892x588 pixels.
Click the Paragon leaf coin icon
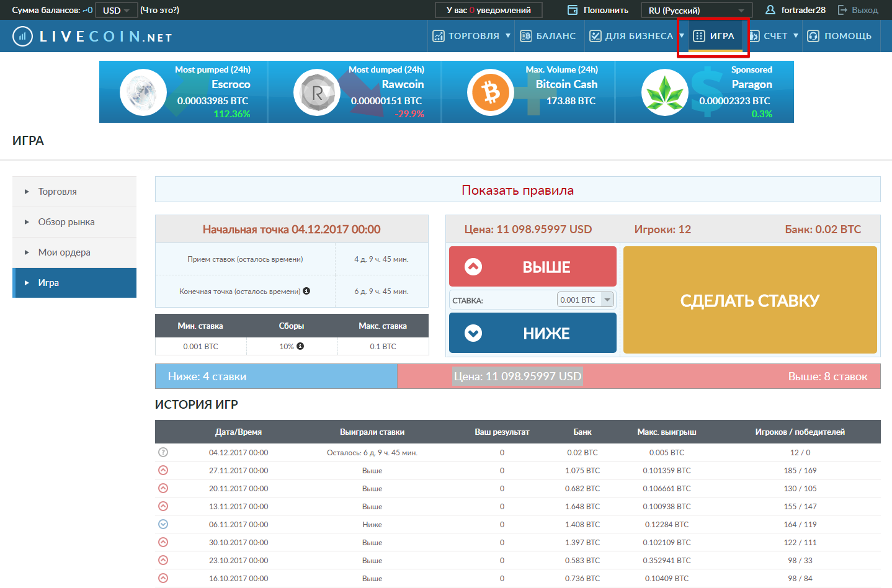pyautogui.click(x=665, y=92)
